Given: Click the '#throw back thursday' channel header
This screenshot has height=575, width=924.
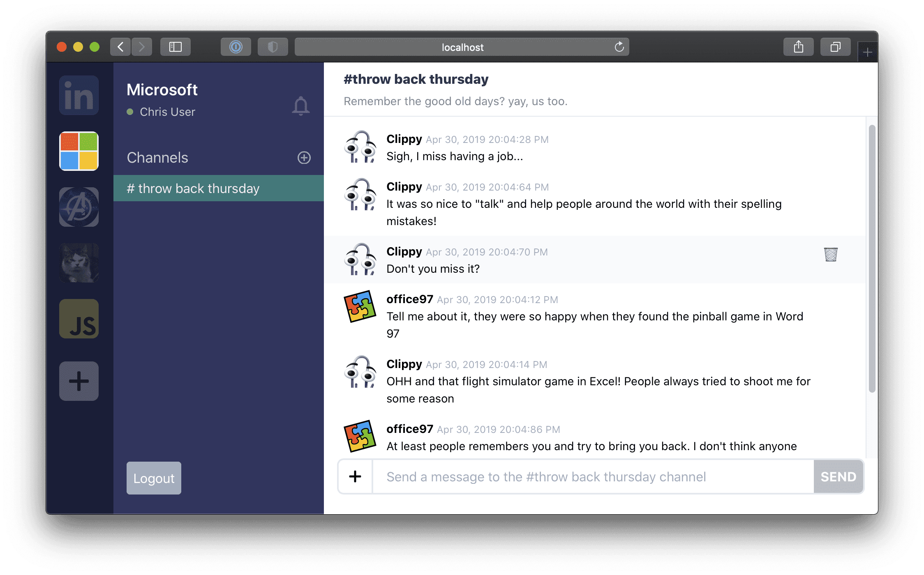Looking at the screenshot, I should coord(416,79).
